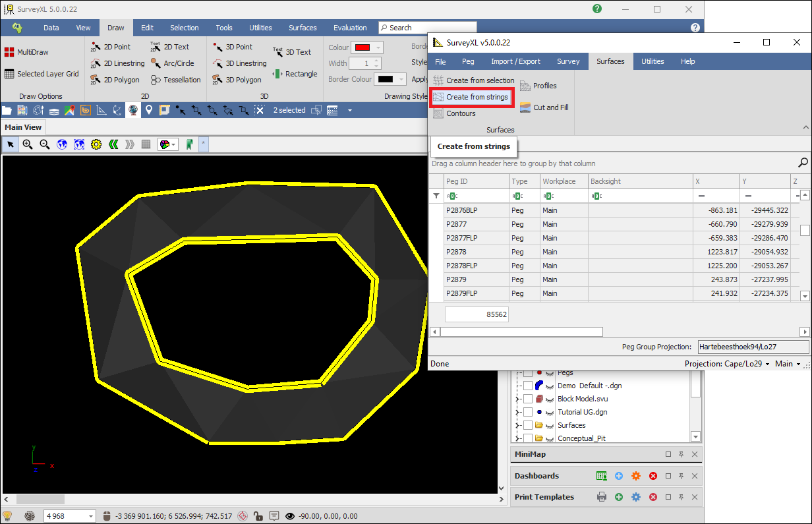Click the printer icon in Print Templates
Image resolution: width=812 pixels, height=524 pixels.
click(x=601, y=497)
